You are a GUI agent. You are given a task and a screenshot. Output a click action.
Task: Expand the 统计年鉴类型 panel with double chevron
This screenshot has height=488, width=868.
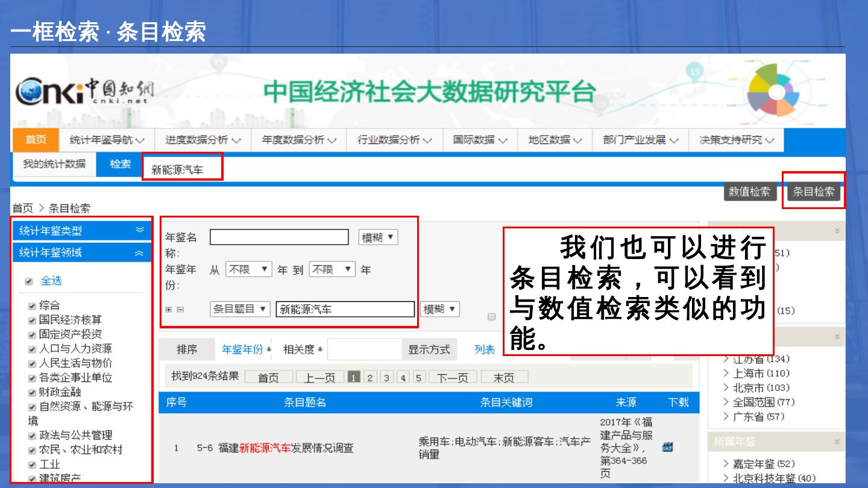(x=140, y=230)
